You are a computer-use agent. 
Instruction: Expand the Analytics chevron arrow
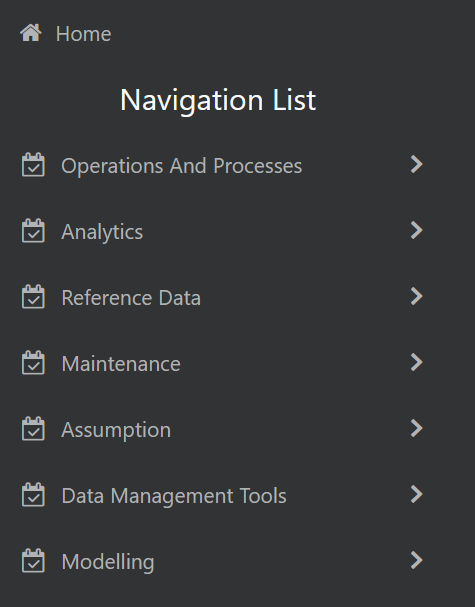(x=417, y=230)
